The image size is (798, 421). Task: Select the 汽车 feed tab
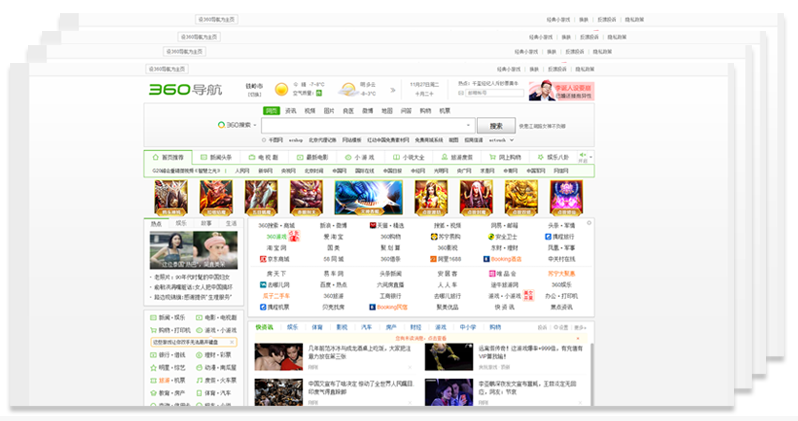point(366,327)
